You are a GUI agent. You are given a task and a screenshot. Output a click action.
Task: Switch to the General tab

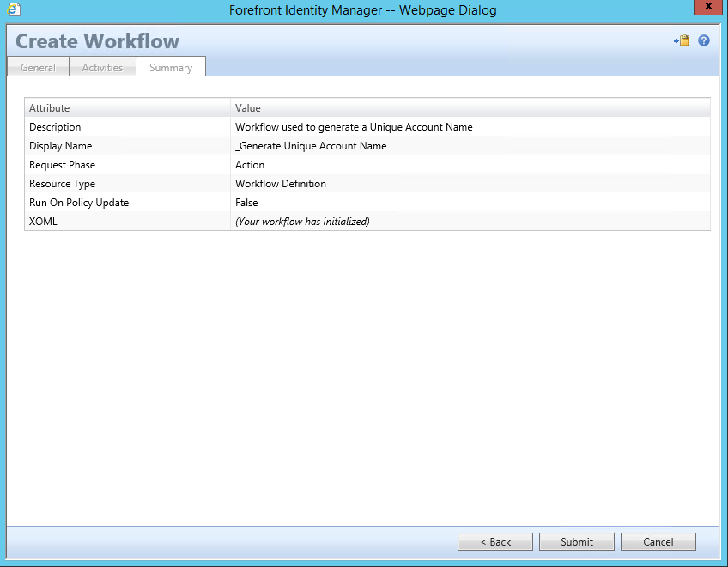38,67
